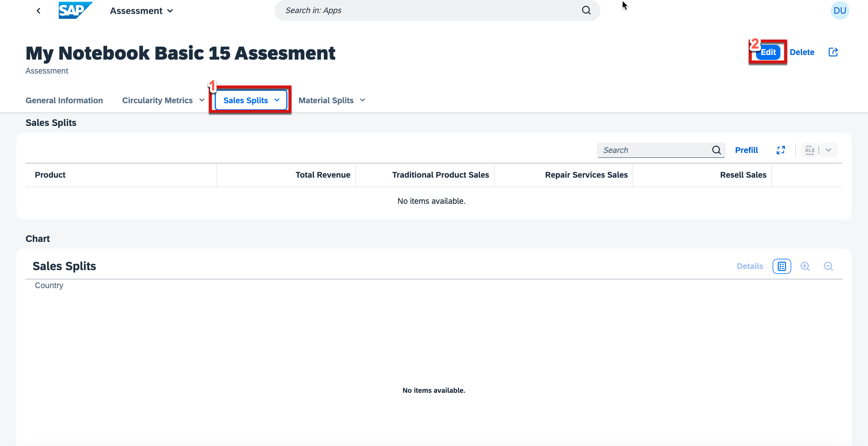Image resolution: width=868 pixels, height=446 pixels.
Task: Click the chart Details link
Action: pos(750,266)
